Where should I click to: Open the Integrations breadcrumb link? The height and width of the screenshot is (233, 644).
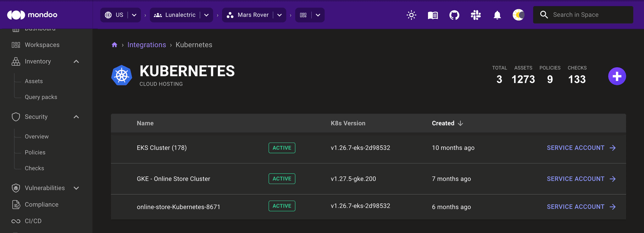tap(147, 45)
